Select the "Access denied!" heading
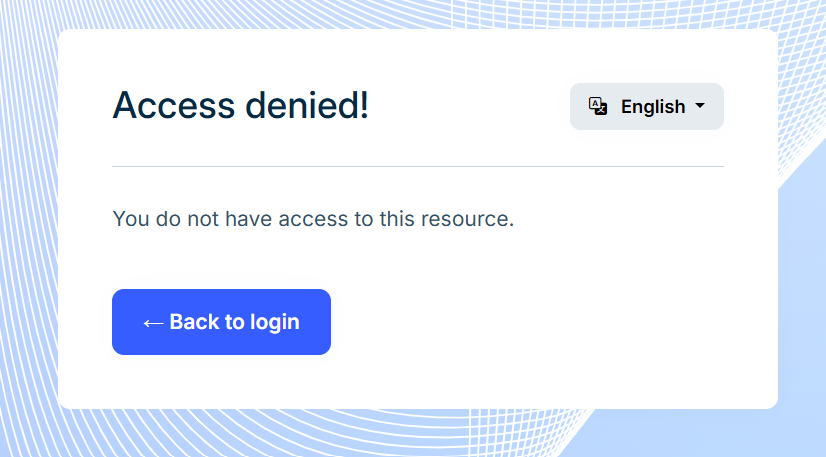826x457 pixels. point(241,105)
